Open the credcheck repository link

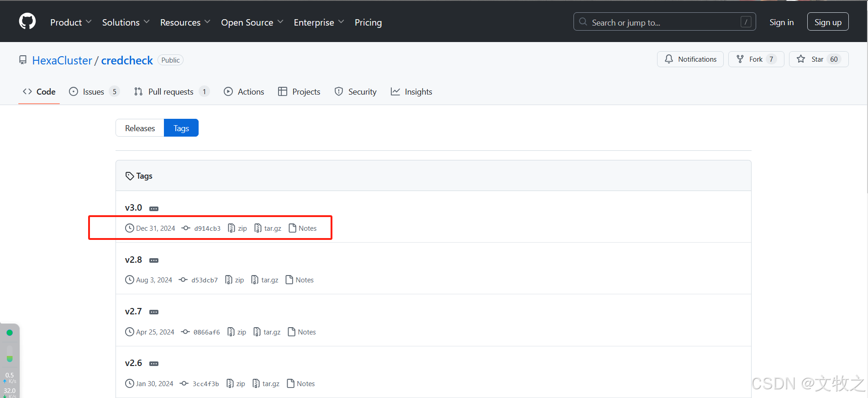(x=127, y=60)
